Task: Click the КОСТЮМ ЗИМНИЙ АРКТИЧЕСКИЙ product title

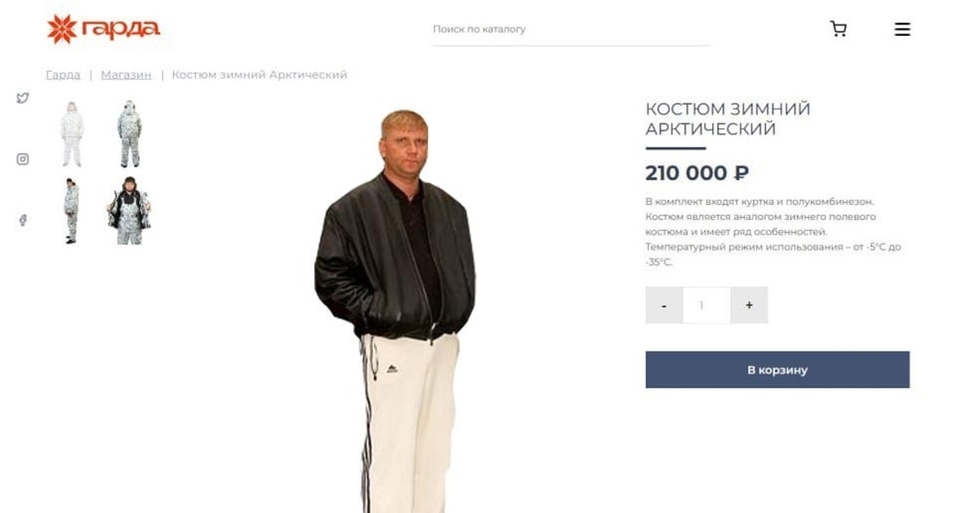Action: (x=728, y=119)
